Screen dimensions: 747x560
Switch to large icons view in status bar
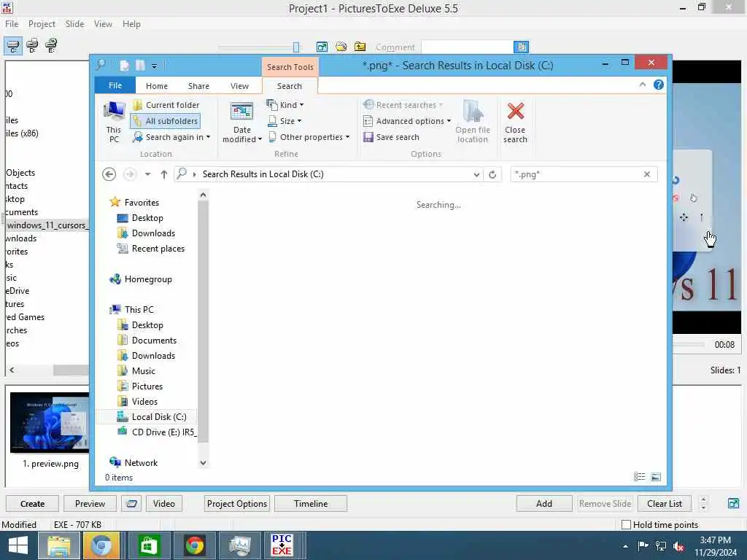(x=656, y=477)
